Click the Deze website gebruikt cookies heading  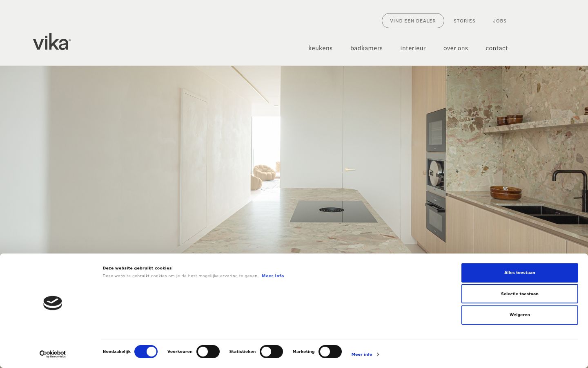pos(137,268)
